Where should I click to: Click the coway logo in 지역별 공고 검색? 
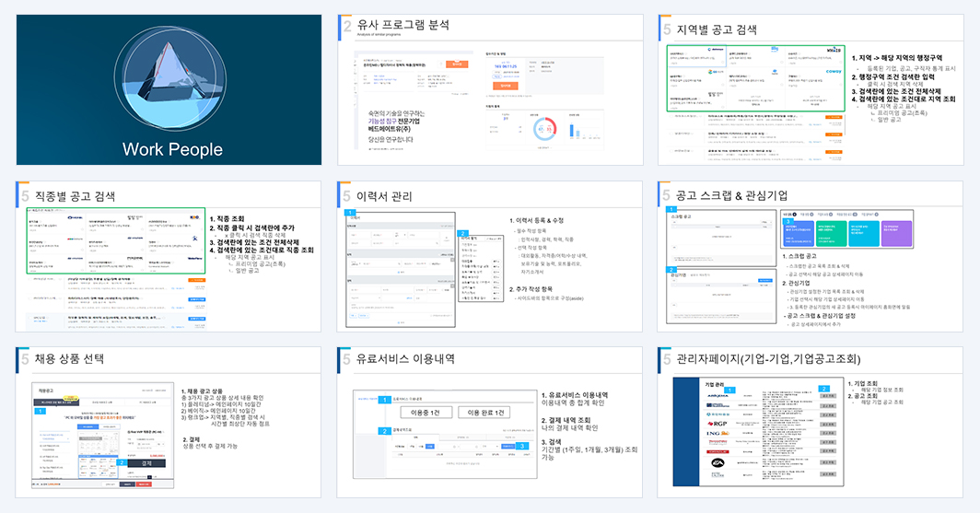tap(834, 71)
